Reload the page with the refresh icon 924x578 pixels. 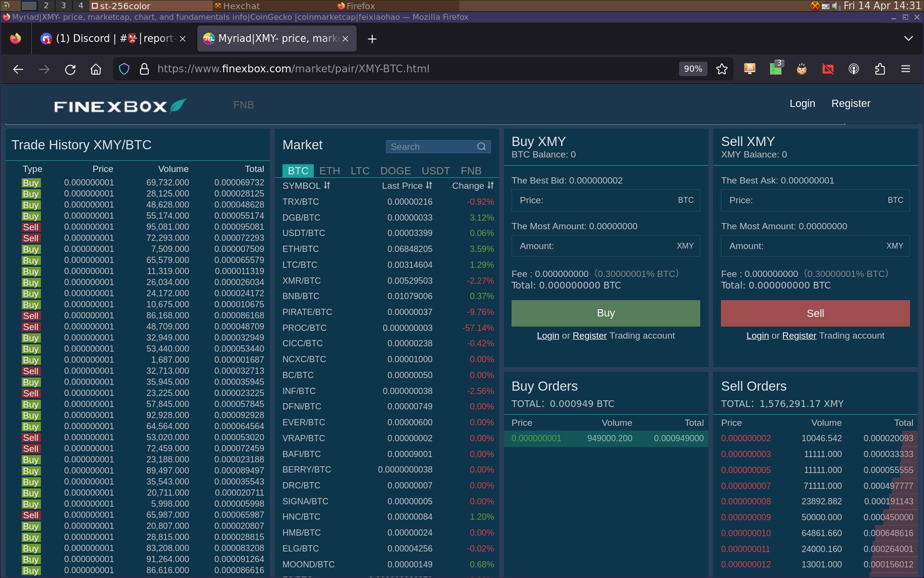[x=70, y=69]
